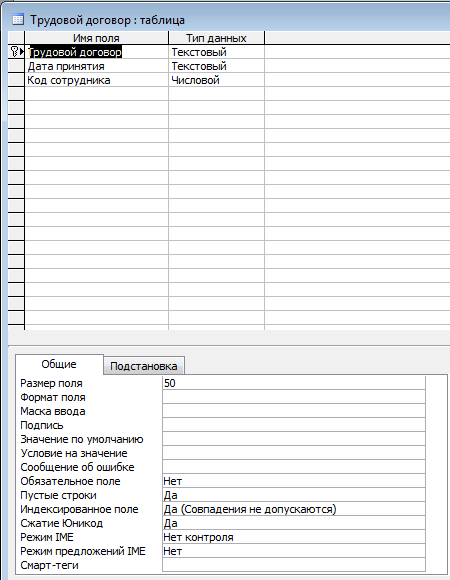450x580 pixels.
Task: Click the 'Индексированное поле' property label
Action: coord(79,509)
